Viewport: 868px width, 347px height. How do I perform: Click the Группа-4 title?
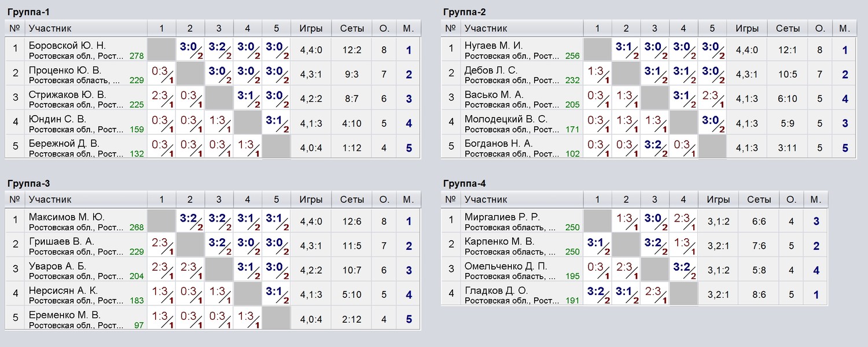pos(465,184)
